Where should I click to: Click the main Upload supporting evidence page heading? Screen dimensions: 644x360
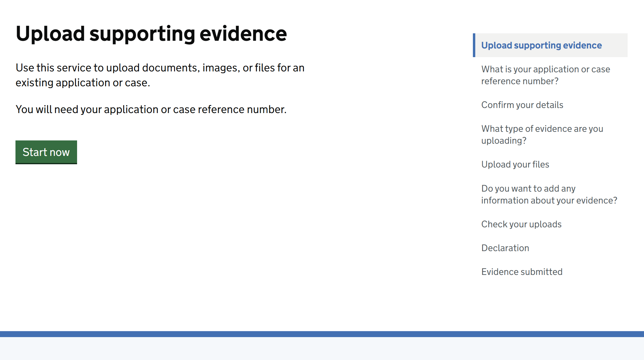coord(151,34)
